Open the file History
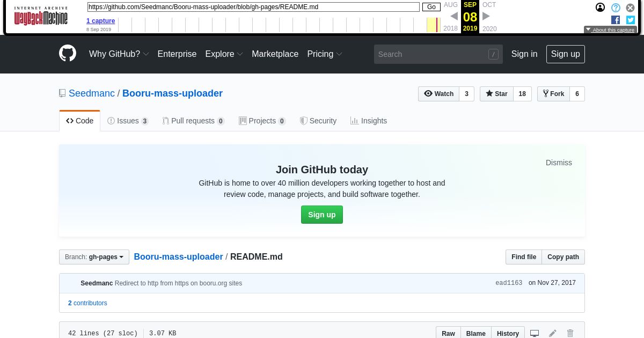 [x=508, y=333]
